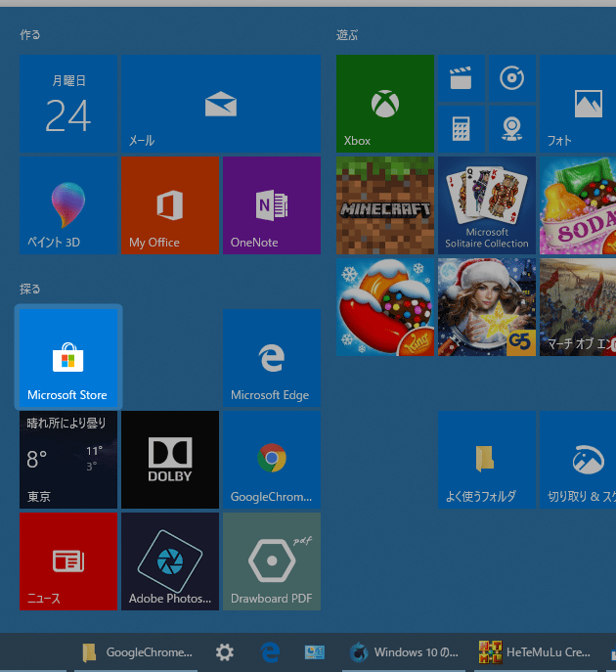Open the Dolby tile

tap(170, 460)
